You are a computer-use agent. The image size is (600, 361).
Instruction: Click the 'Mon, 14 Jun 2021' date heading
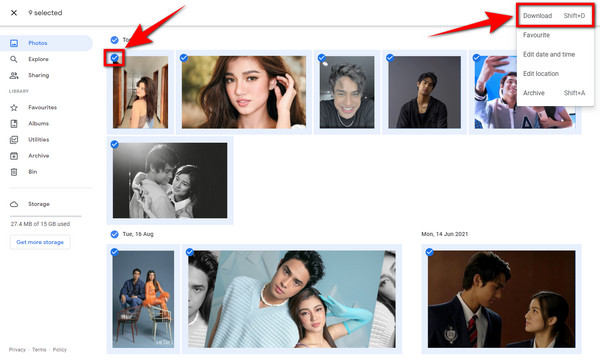pyautogui.click(x=445, y=234)
